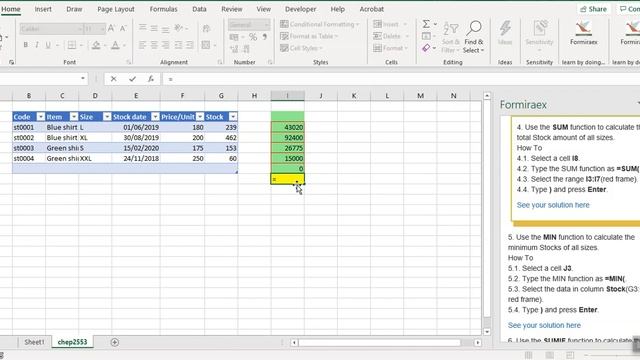Open the Size column filter dropdown
Screen dimensions: 640x360
107,117
